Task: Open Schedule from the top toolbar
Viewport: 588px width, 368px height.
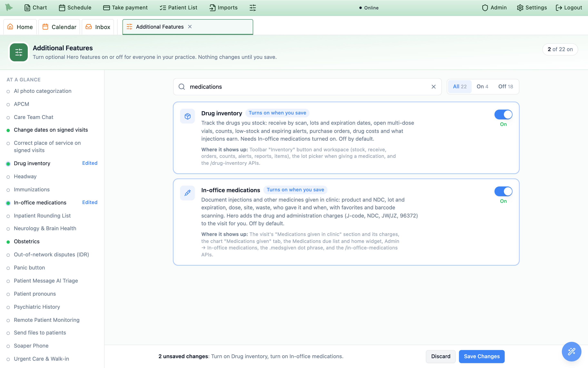Action: coord(75,8)
